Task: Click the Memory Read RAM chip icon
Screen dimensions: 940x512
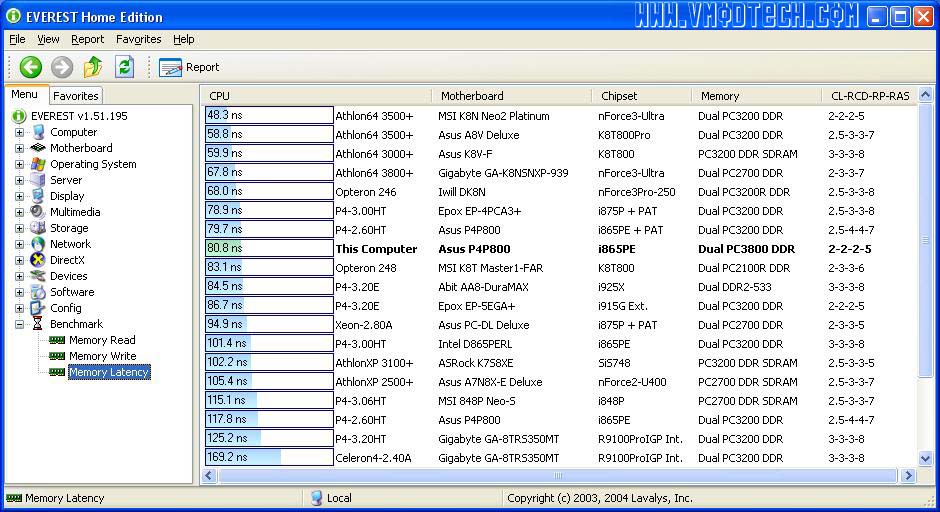Action: click(x=57, y=340)
